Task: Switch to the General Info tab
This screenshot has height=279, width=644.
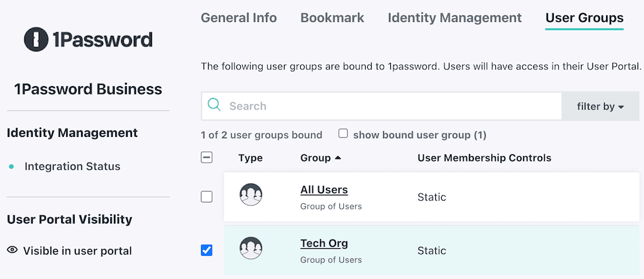Action: point(239,17)
